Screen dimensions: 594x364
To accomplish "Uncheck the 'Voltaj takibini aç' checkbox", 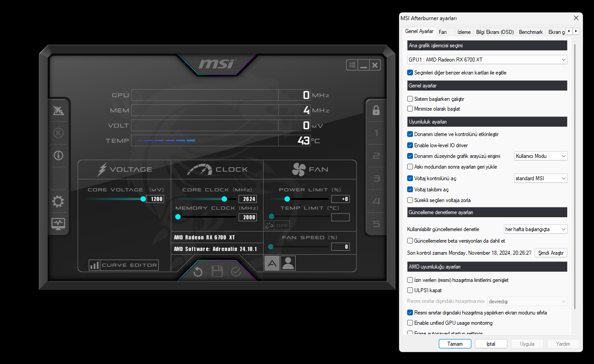I will click(x=410, y=190).
